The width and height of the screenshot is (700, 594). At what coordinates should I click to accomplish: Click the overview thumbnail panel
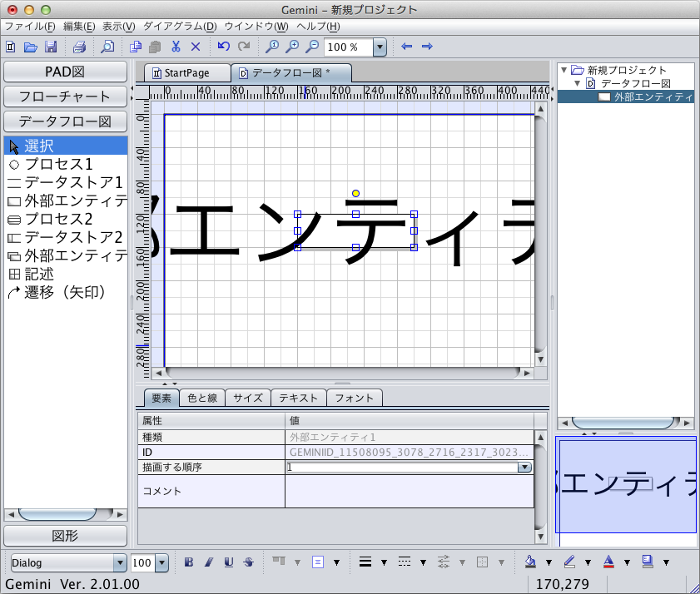click(626, 491)
